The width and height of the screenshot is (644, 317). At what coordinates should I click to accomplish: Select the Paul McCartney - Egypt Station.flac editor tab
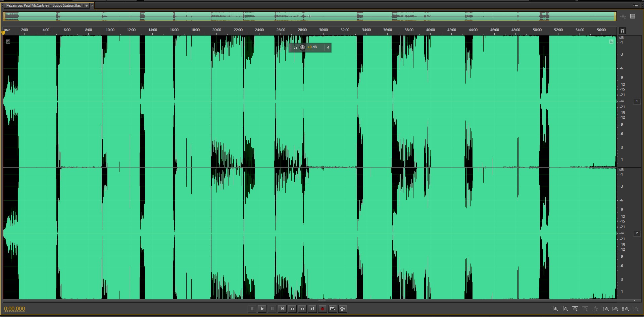pyautogui.click(x=44, y=6)
